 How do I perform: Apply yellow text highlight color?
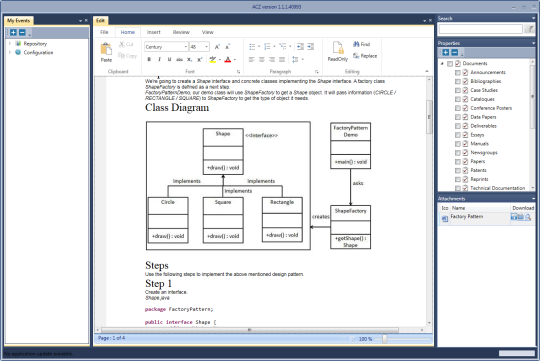213,59
